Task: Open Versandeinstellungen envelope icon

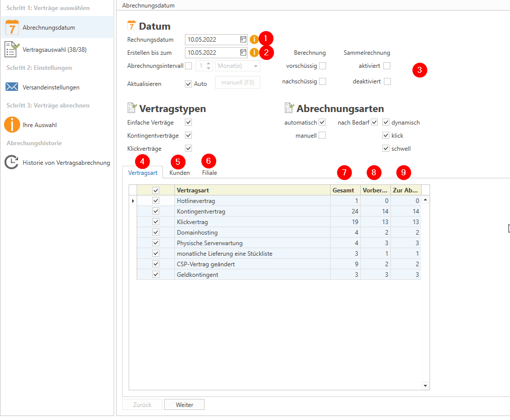Action: 12,87
